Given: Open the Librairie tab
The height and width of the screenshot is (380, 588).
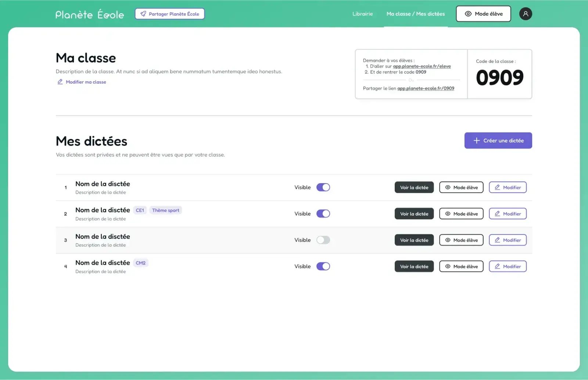Looking at the screenshot, I should 362,14.
